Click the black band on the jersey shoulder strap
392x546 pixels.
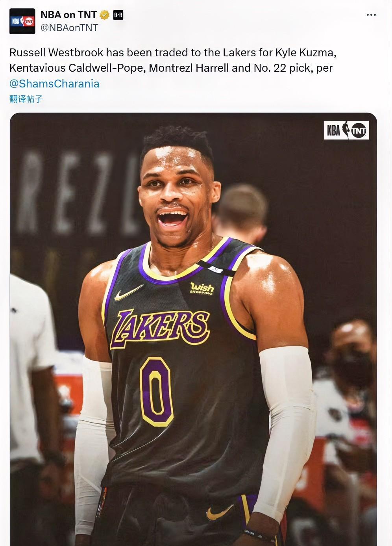216,268
